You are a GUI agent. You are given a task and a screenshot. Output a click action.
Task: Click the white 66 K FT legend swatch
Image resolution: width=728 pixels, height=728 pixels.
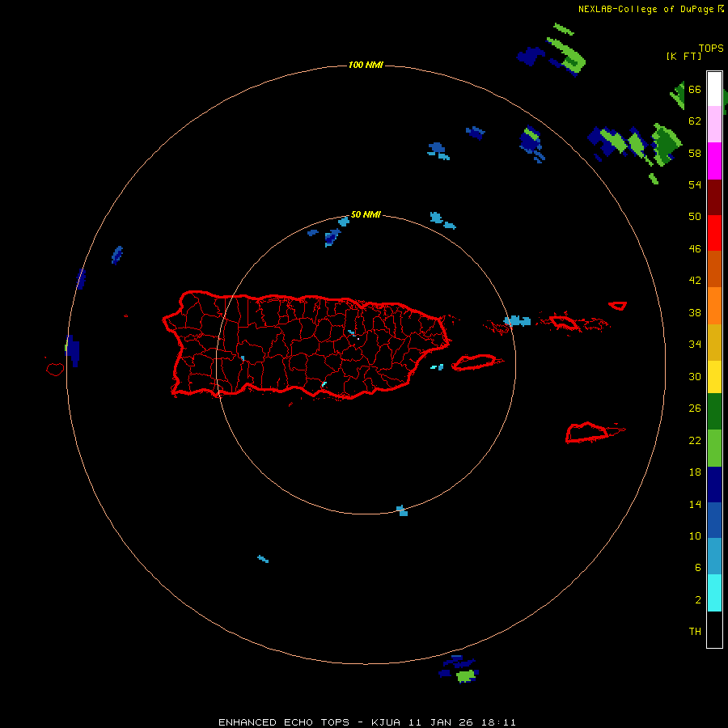point(714,89)
